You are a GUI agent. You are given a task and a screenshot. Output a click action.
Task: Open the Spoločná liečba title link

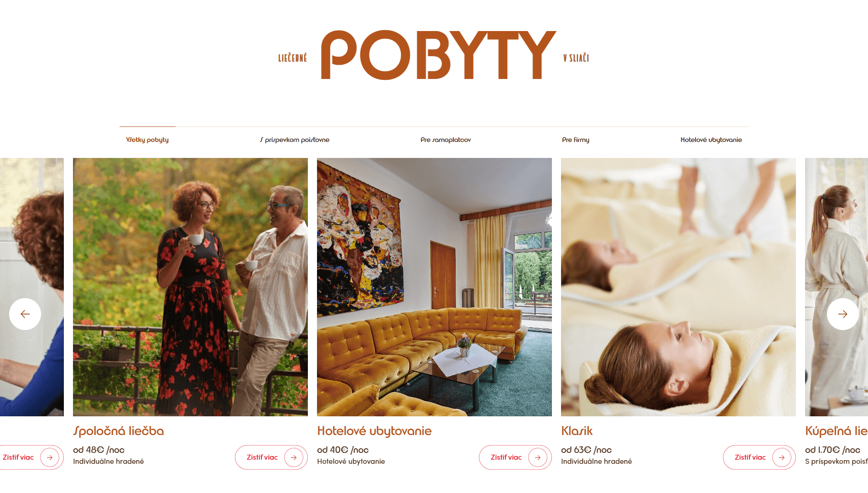[x=119, y=431]
